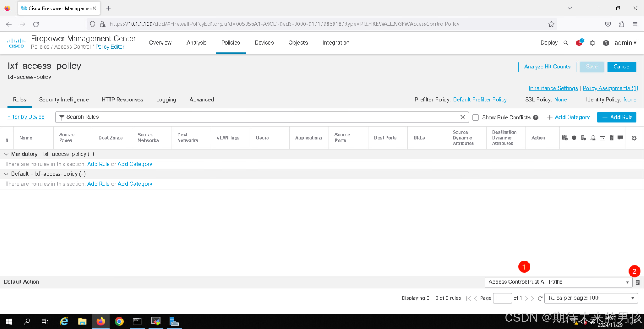The width and height of the screenshot is (644, 329).
Task: Go to the last page of rules
Action: (x=533, y=298)
